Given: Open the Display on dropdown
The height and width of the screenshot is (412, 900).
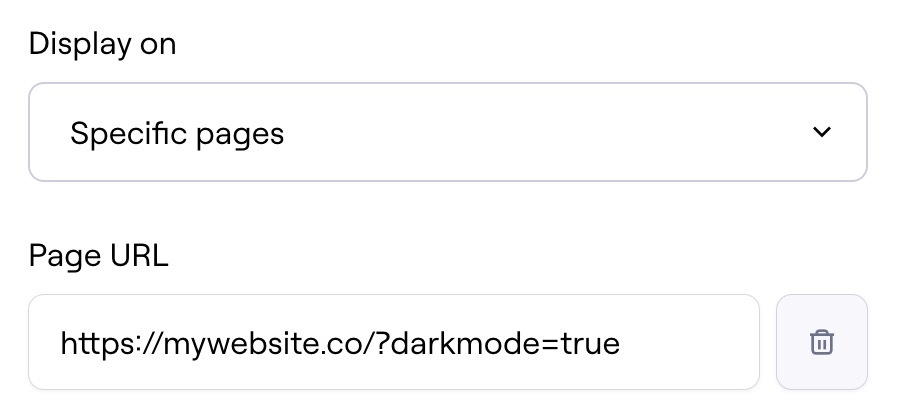Looking at the screenshot, I should coord(447,132).
